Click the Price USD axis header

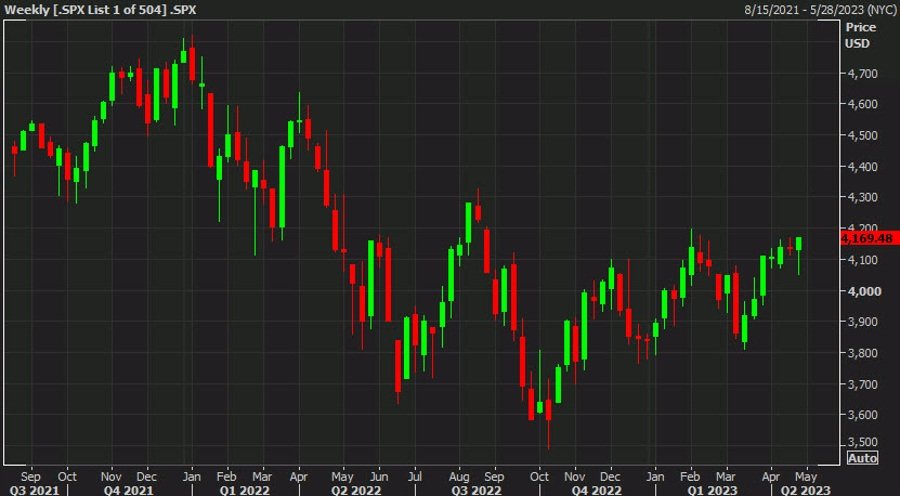[x=858, y=36]
